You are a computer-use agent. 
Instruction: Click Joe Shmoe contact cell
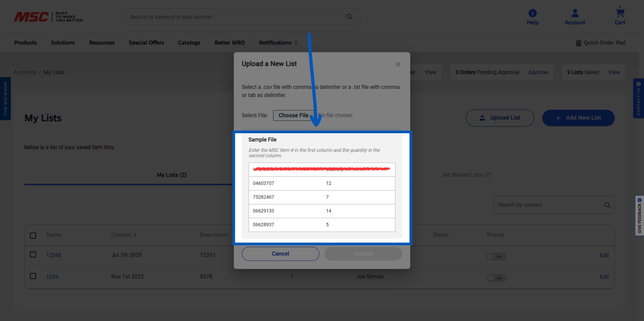tap(369, 277)
